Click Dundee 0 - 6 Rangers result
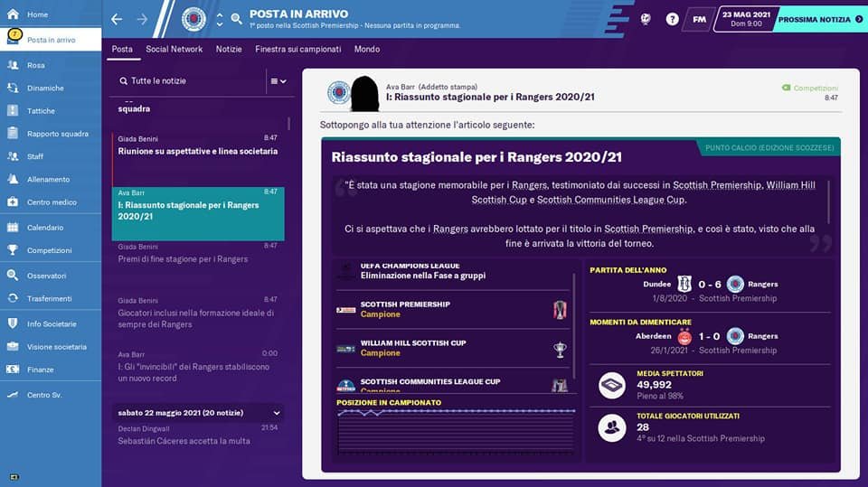 (710, 285)
